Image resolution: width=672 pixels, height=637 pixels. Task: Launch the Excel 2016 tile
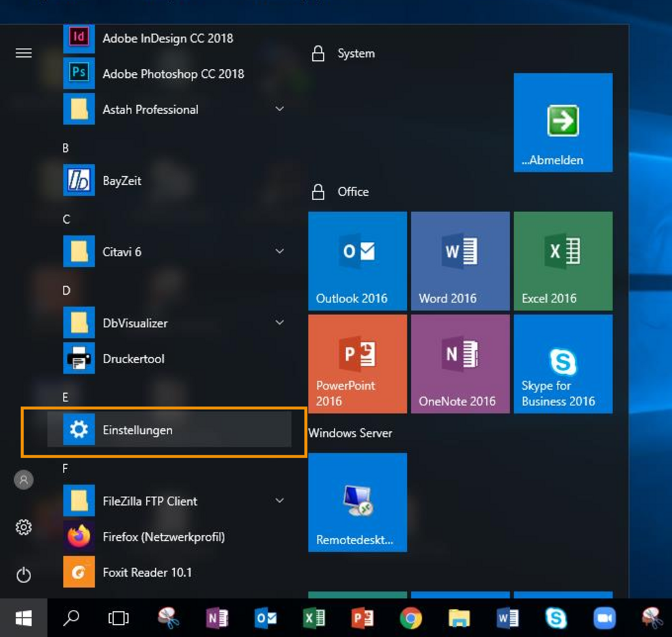pos(563,261)
